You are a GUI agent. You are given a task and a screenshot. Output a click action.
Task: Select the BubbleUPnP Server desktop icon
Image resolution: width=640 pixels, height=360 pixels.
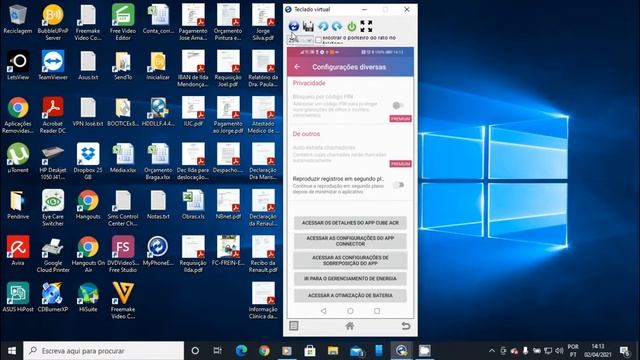click(x=53, y=22)
